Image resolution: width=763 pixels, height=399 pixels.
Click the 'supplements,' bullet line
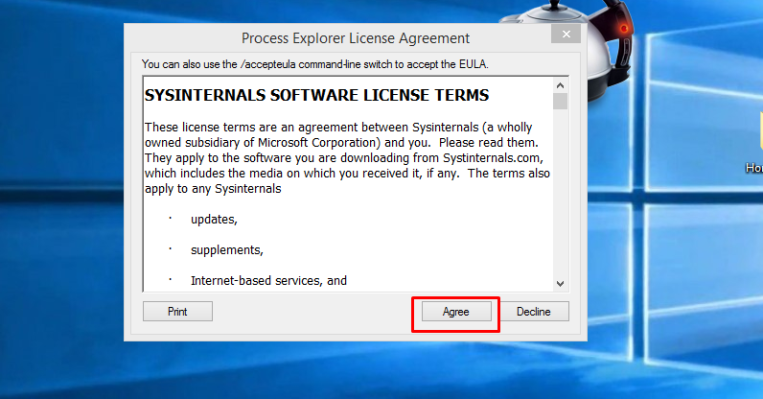click(227, 250)
